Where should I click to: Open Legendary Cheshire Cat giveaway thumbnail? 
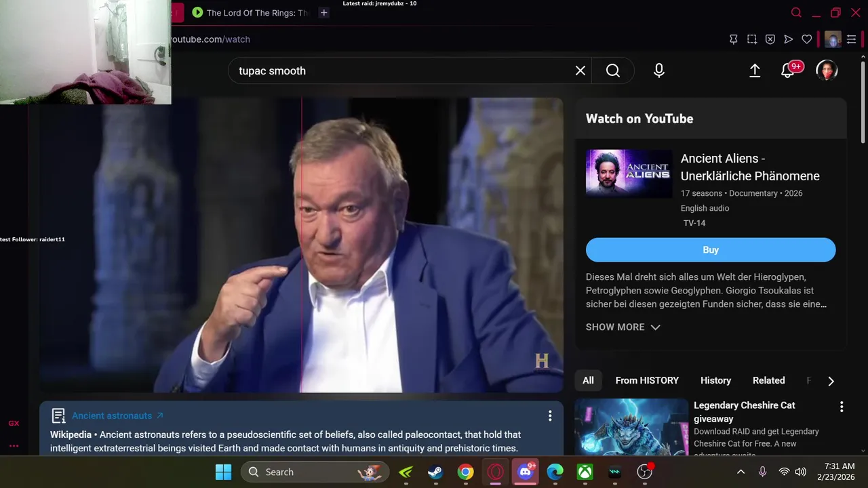point(631,426)
